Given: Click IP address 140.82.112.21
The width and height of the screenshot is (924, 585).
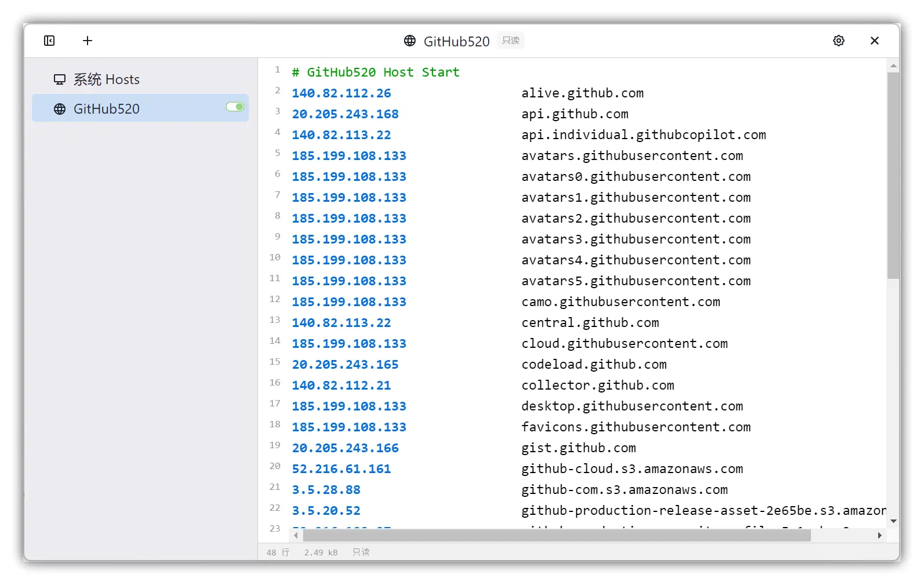Looking at the screenshot, I should [x=341, y=385].
